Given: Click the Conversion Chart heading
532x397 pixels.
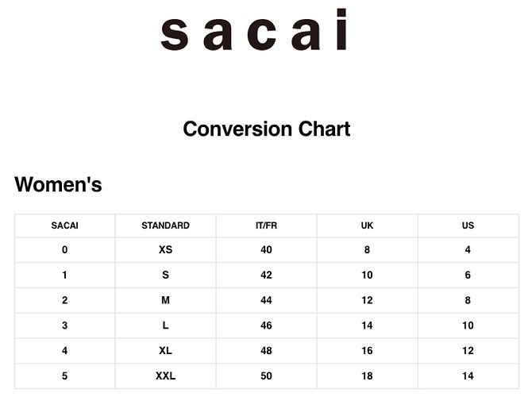Looking at the screenshot, I should pyautogui.click(x=266, y=129).
